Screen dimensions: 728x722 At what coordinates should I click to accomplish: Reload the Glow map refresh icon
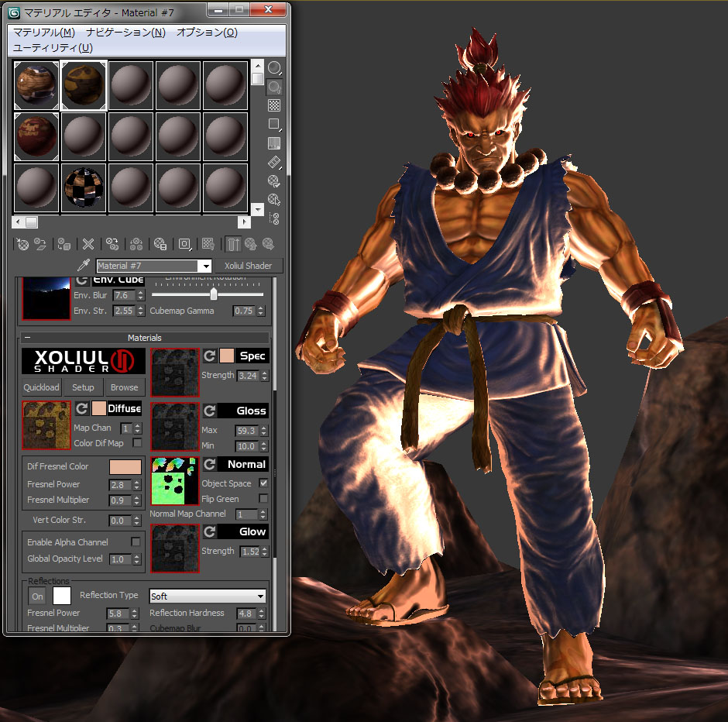(209, 531)
